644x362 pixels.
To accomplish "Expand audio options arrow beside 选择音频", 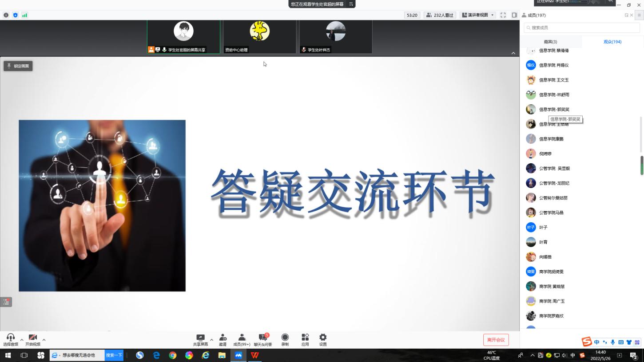I will 22,340.
